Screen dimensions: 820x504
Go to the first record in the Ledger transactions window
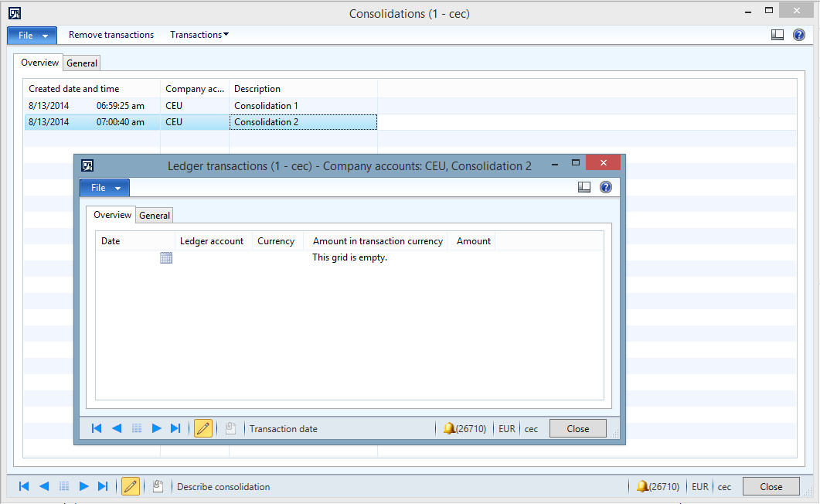(x=97, y=428)
